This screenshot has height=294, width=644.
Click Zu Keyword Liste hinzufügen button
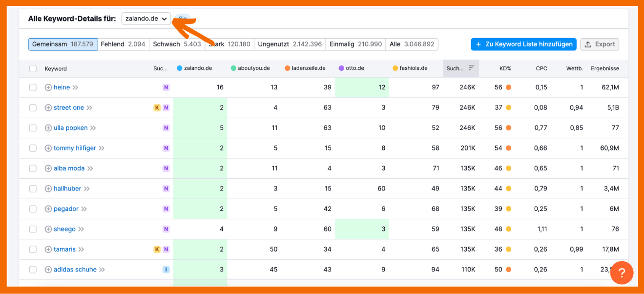[523, 44]
